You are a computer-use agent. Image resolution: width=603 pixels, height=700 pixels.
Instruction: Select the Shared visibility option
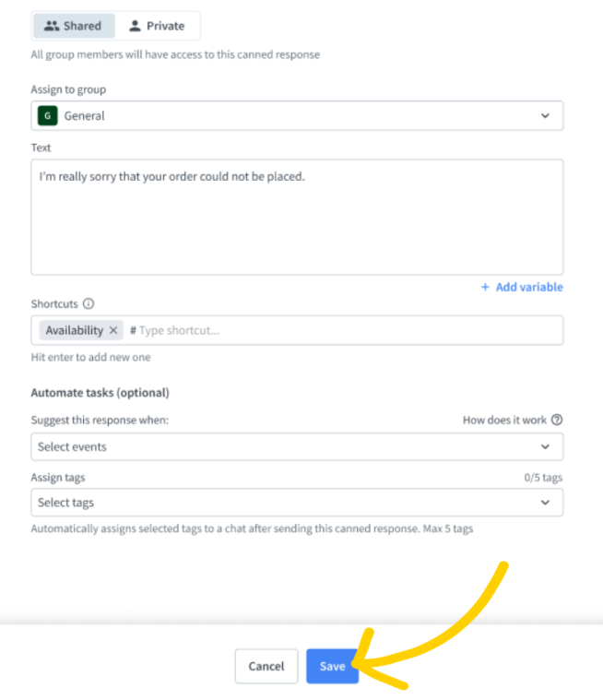[74, 26]
